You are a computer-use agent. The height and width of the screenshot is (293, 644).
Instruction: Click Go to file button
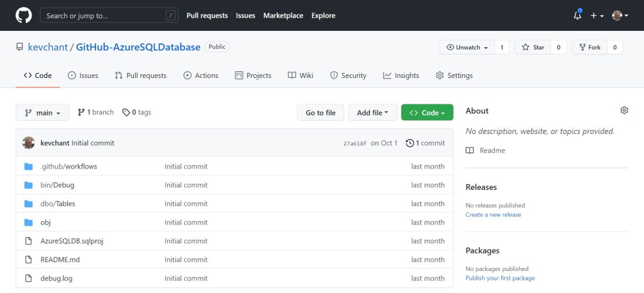click(x=321, y=113)
